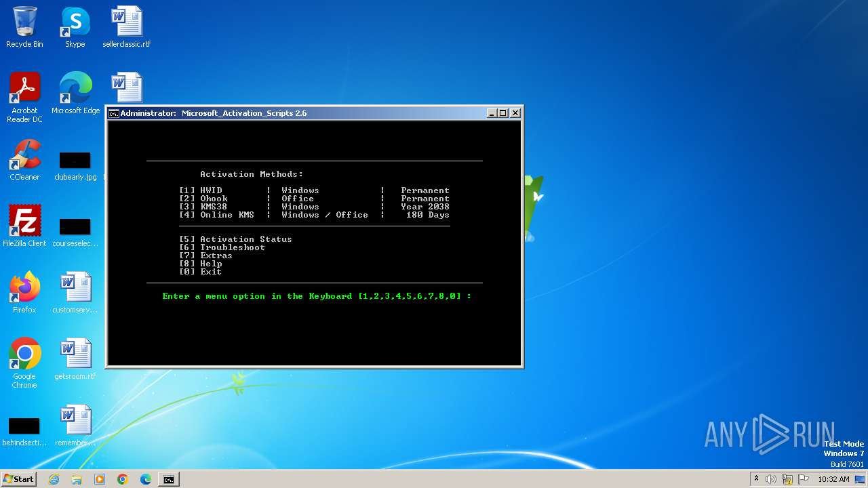The image size is (868, 488).
Task: Open Edge from the taskbar
Action: coord(146,479)
